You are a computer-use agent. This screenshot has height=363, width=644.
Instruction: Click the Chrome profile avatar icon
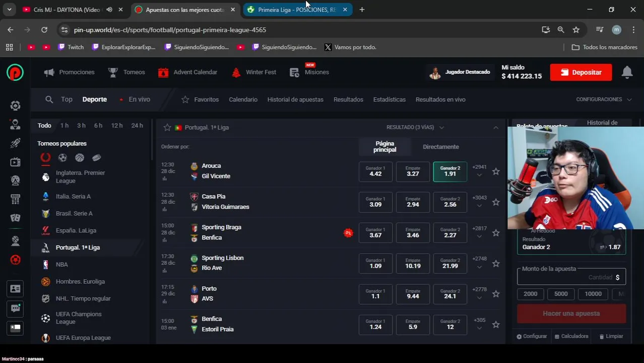click(617, 30)
